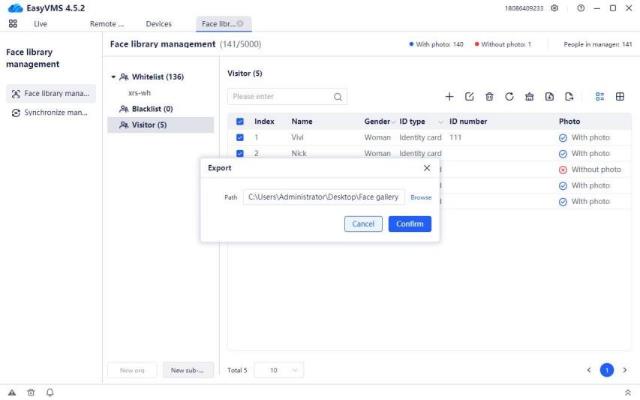Switch to the Live tab
Image resolution: width=640 pixels, height=400 pixels.
41,23
